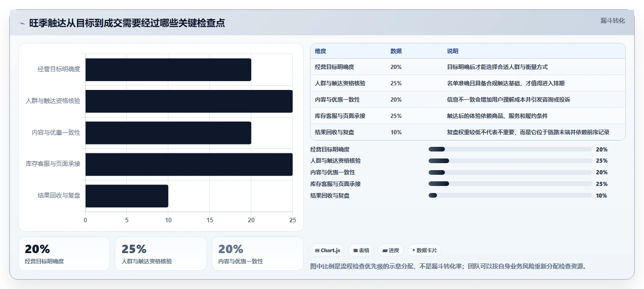
Task: Open the 20% 内容与优惠一致性 data card
Action: coord(257,254)
